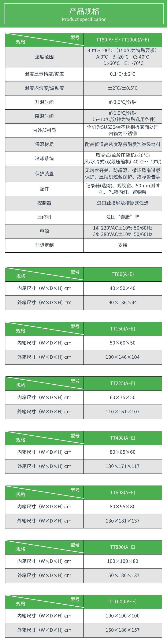Viewport: 167px width, 644px height.
Task: Click the TT150(A~E) model header
Action: pyautogui.click(x=123, y=329)
